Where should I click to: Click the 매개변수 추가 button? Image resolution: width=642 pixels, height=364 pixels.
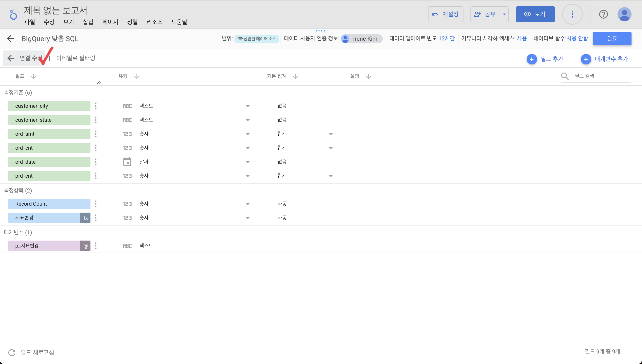click(x=604, y=59)
